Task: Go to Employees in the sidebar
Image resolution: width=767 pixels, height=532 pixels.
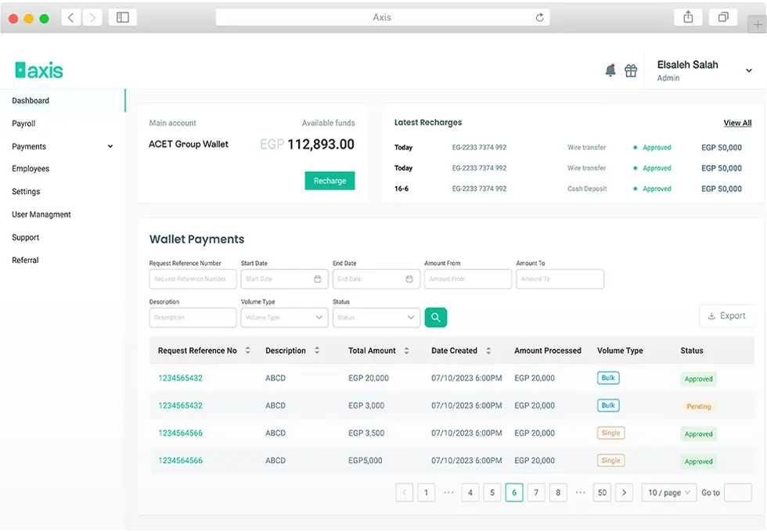Action: [x=31, y=169]
